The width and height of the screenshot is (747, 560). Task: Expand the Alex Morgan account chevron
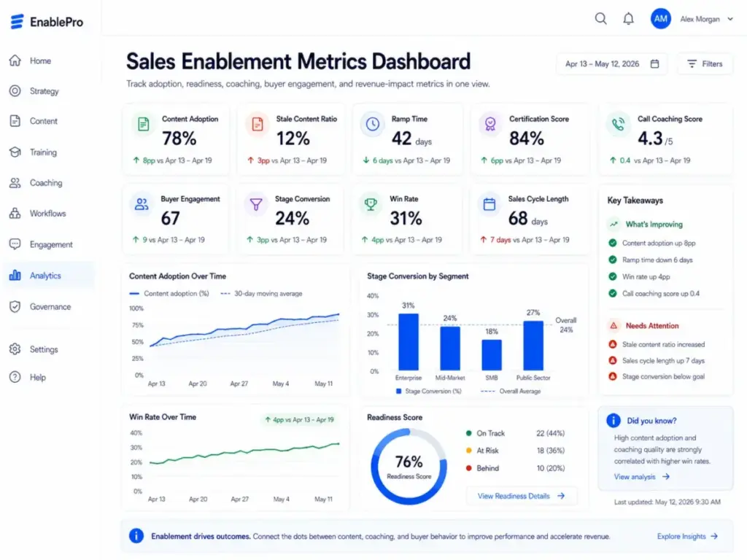[x=729, y=19]
